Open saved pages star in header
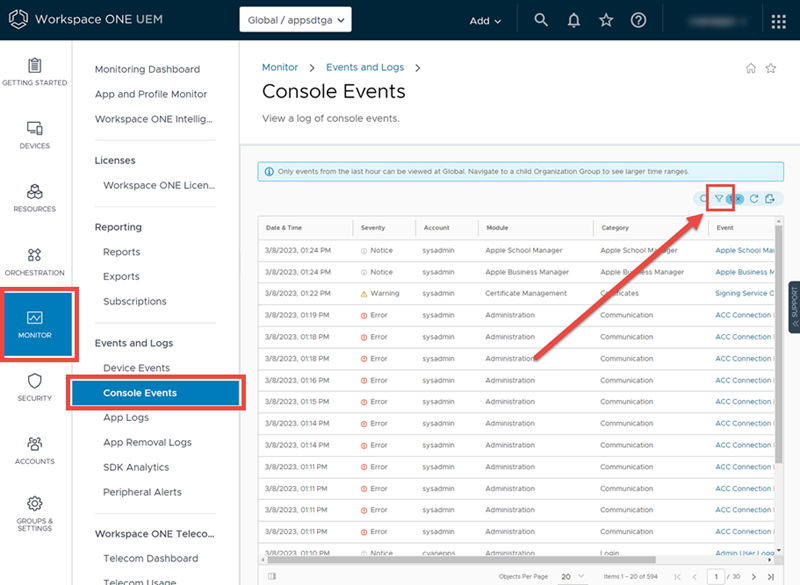Image resolution: width=800 pixels, height=585 pixels. pos(606,20)
